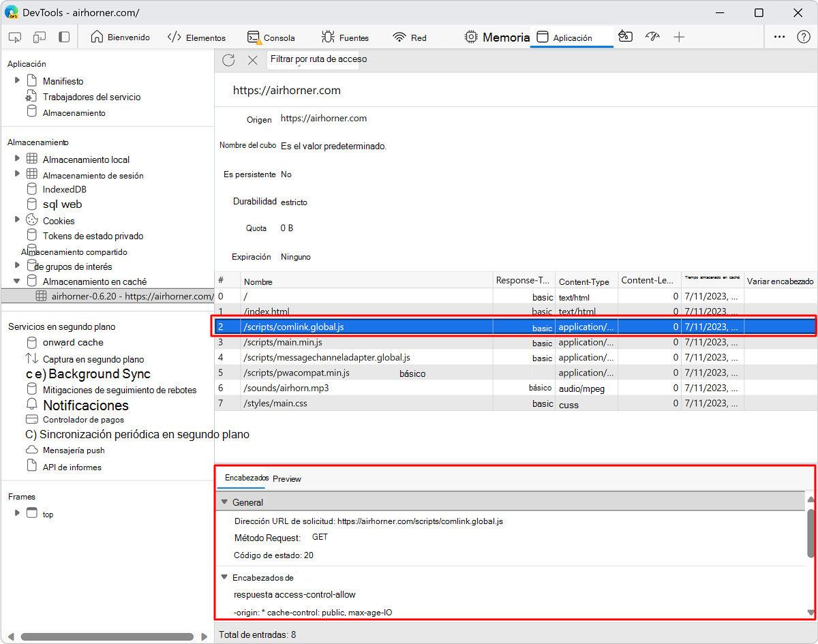Select the Background Sync item

click(x=100, y=374)
